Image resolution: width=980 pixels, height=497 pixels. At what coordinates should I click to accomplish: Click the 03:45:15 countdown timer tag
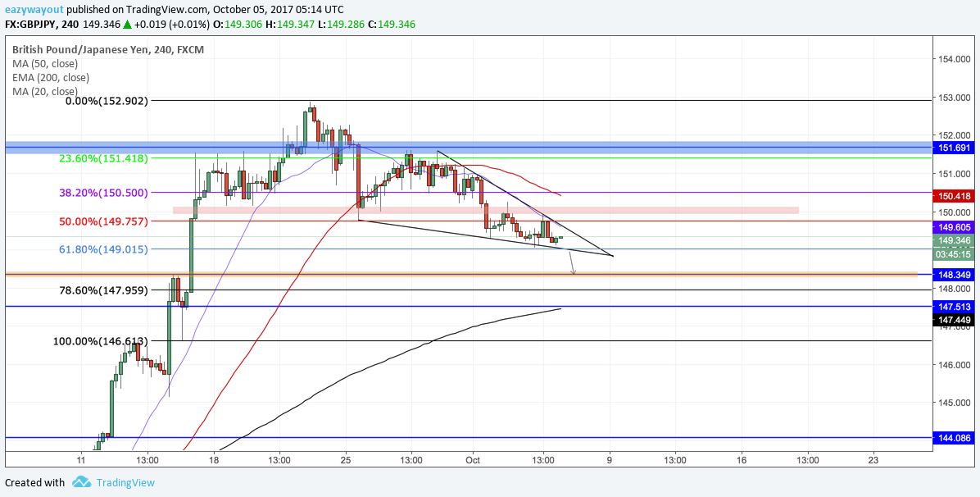coord(954,254)
